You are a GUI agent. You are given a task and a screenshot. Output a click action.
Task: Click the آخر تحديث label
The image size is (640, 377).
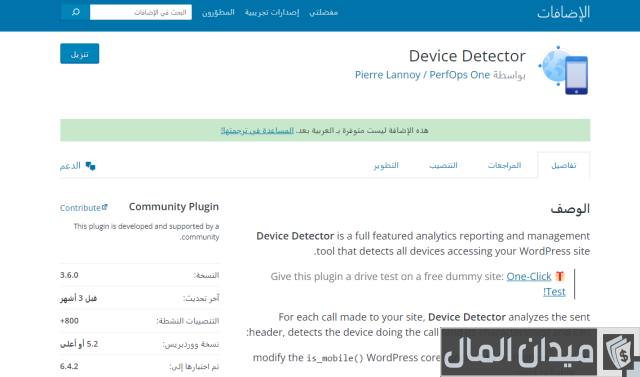point(201,298)
